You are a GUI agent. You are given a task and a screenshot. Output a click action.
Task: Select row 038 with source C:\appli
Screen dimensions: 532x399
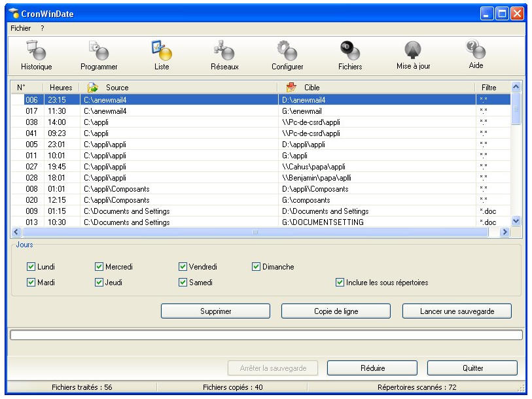coord(164,122)
